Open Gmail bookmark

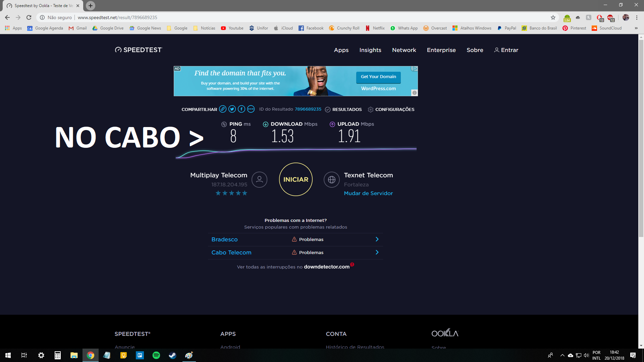coord(78,28)
